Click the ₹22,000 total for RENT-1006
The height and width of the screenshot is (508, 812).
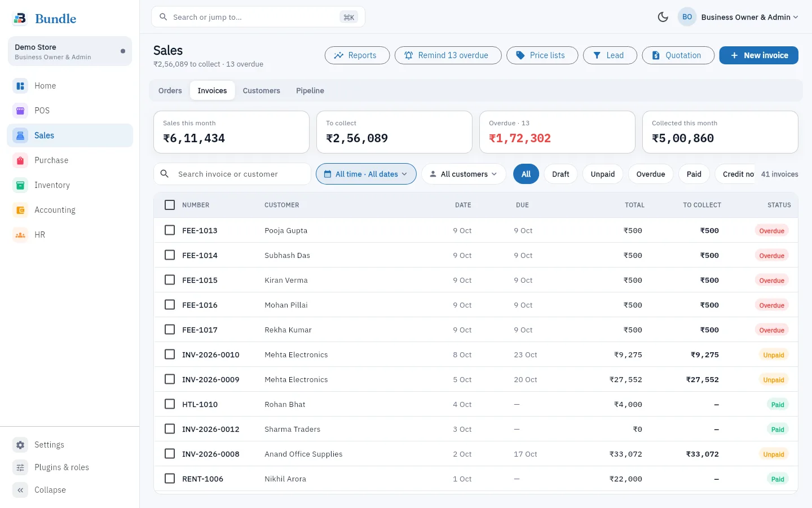(x=626, y=479)
